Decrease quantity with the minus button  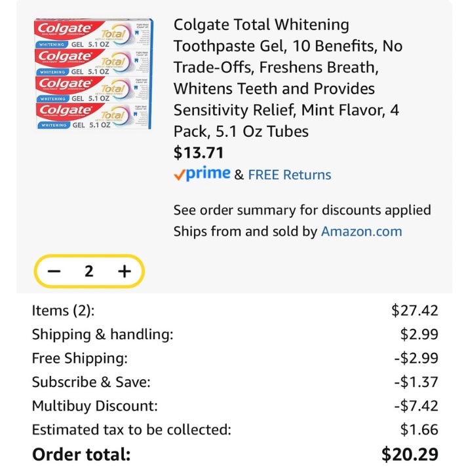54,271
